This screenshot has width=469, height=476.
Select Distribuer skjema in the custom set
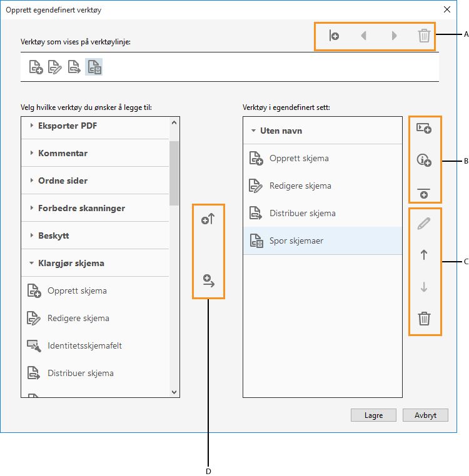point(303,213)
